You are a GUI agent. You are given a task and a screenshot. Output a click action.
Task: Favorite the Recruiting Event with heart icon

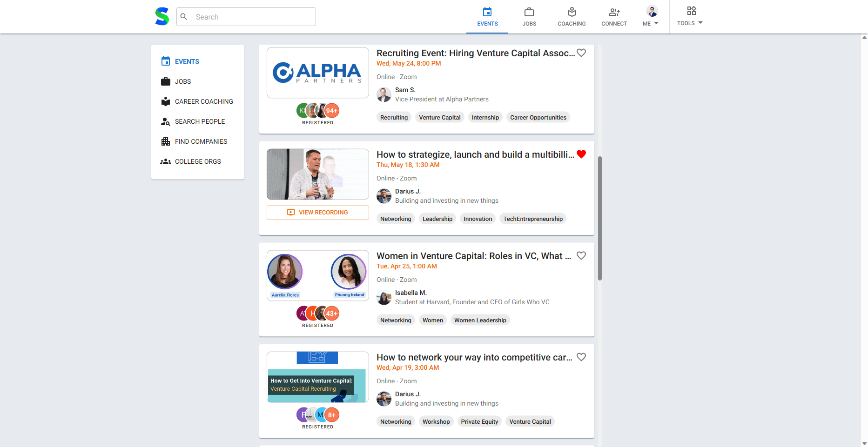point(581,53)
